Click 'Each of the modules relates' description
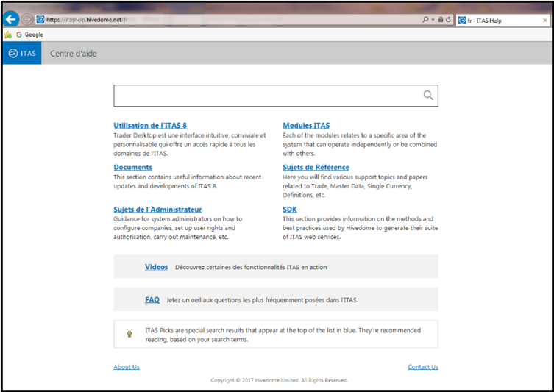This screenshot has width=554, height=392. [360, 144]
